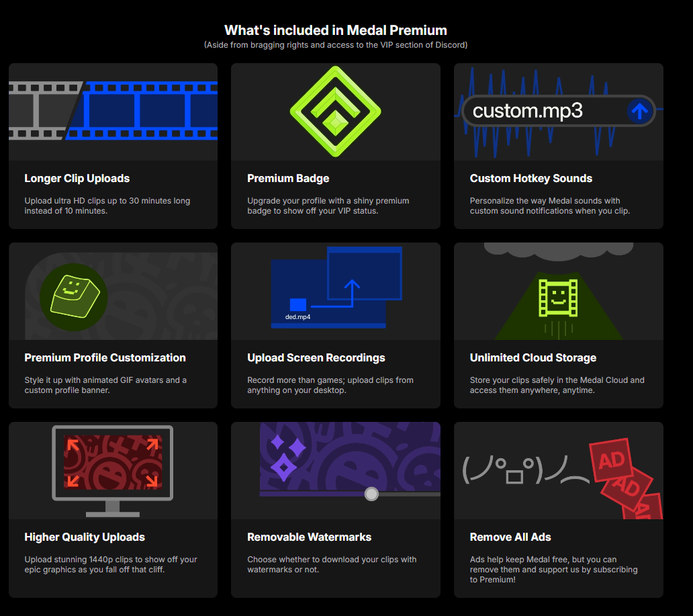Click the bottom-left expand arrow on the monitor
The width and height of the screenshot is (693, 616).
pyautogui.click(x=73, y=481)
